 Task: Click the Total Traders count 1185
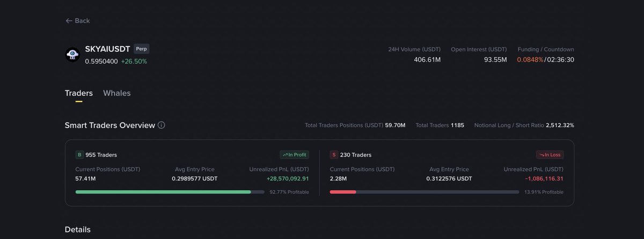(457, 125)
